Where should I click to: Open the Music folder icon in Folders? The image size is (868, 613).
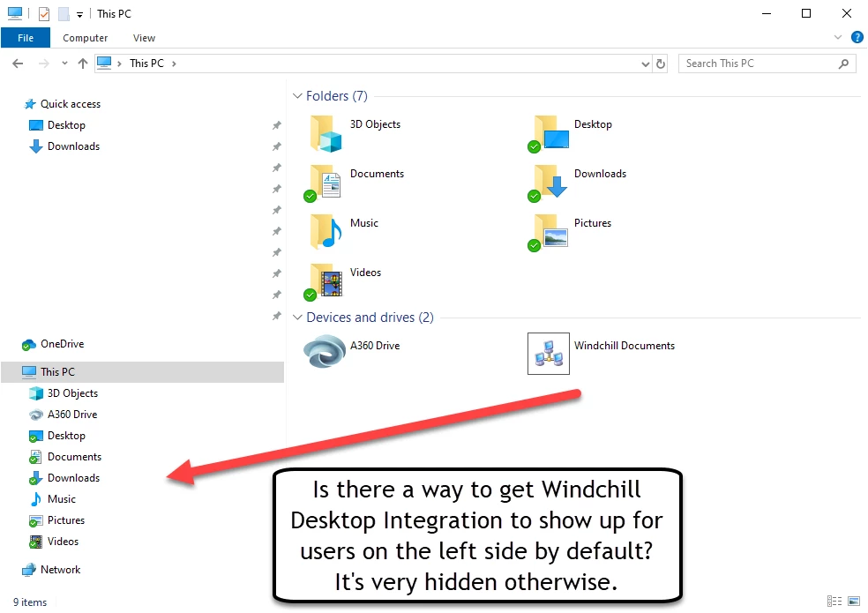(x=325, y=231)
